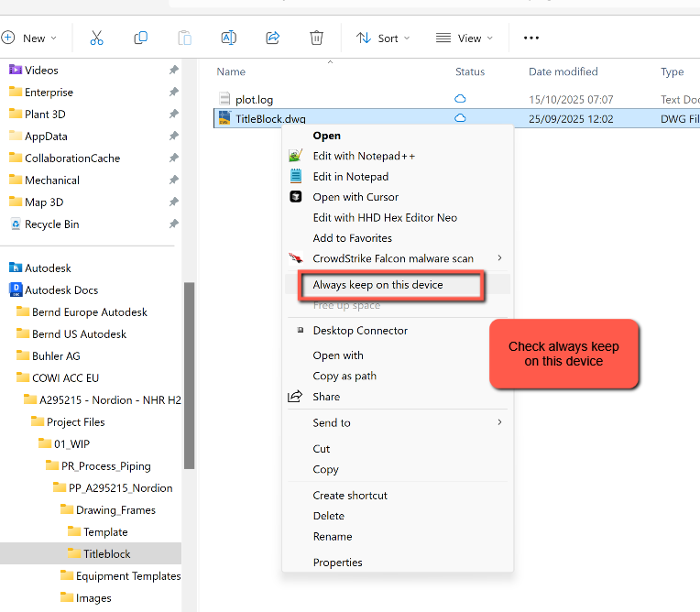Image resolution: width=700 pixels, height=612 pixels.
Task: Expand the Send to submenu
Action: [398, 422]
